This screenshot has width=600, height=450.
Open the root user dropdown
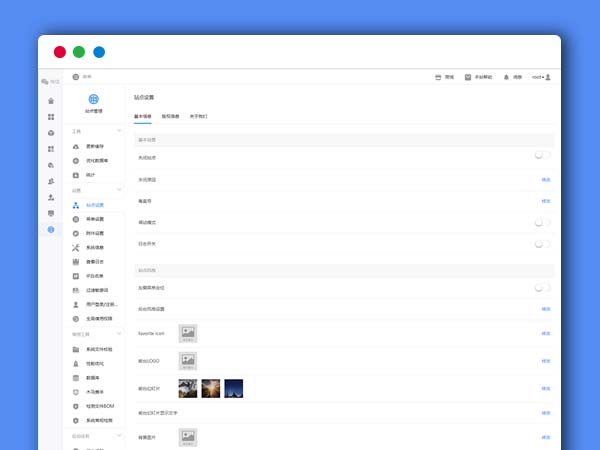pos(540,77)
